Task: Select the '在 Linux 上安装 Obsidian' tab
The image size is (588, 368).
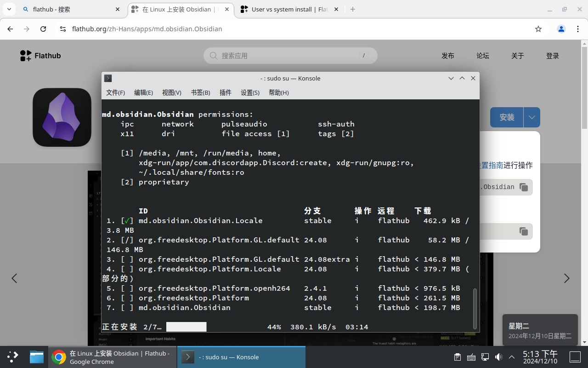Action: point(181,9)
